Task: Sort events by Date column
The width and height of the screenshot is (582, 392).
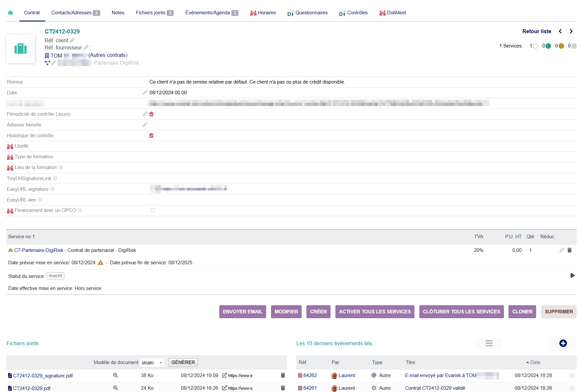Action: pyautogui.click(x=535, y=362)
